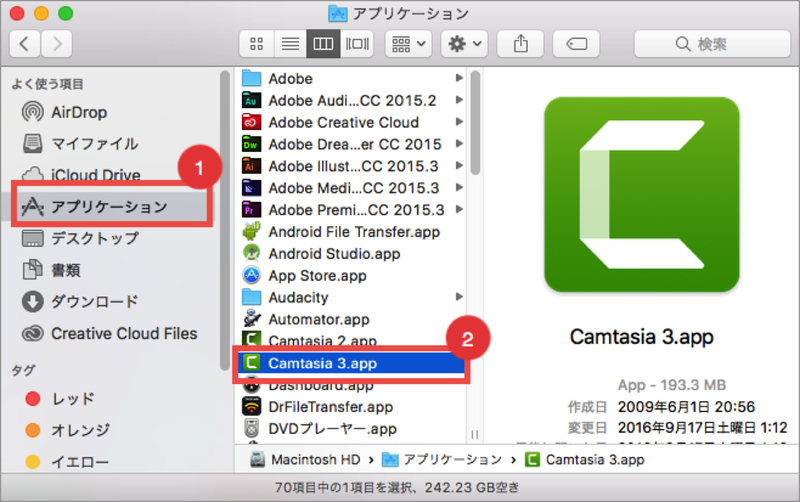
Task: Open Creative Cloud Files in sidebar
Action: [110, 333]
